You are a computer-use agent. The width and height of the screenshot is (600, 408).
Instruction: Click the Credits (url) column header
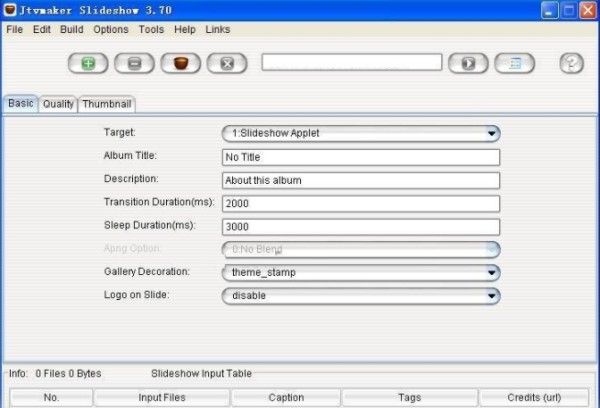(533, 398)
